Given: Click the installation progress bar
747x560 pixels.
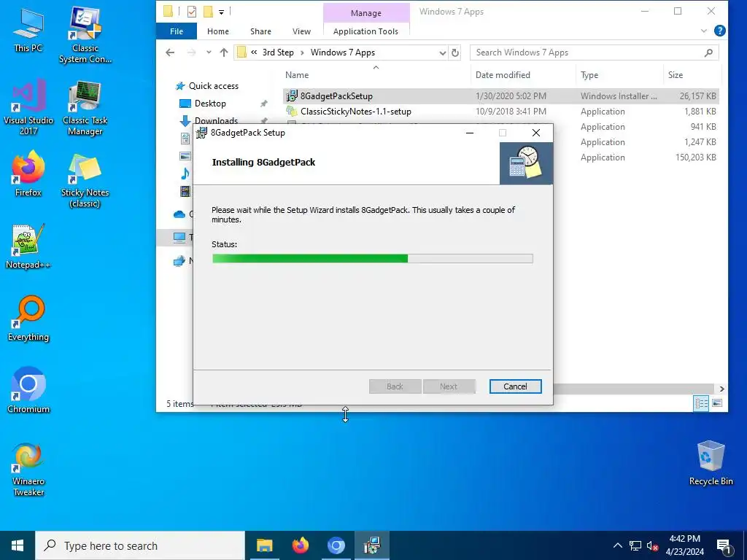Looking at the screenshot, I should [372, 259].
